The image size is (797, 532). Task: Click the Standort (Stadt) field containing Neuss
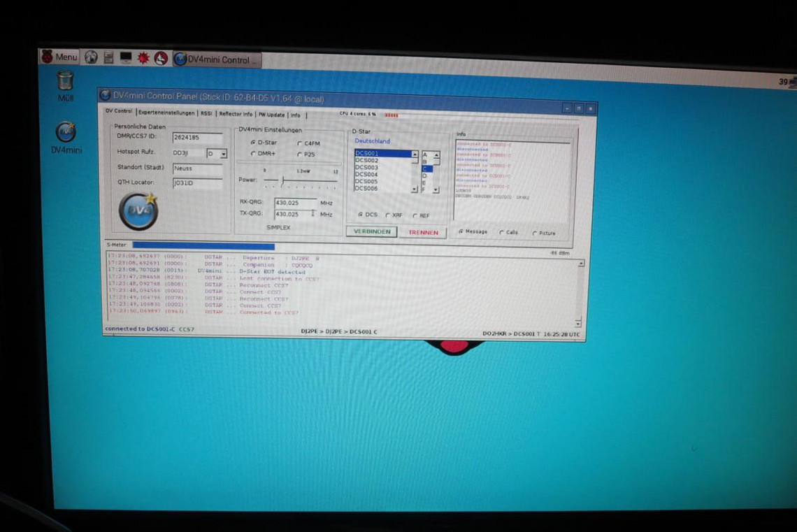click(x=197, y=168)
